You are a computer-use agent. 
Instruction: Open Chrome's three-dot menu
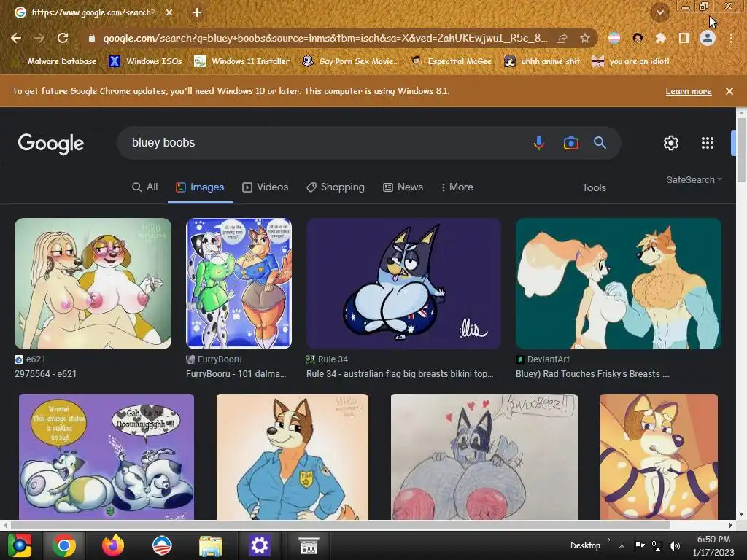coord(731,38)
